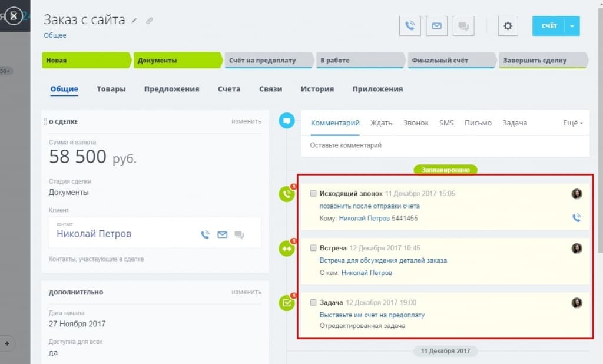Open the История tab
Image resolution: width=603 pixels, height=364 pixels.
click(x=317, y=89)
